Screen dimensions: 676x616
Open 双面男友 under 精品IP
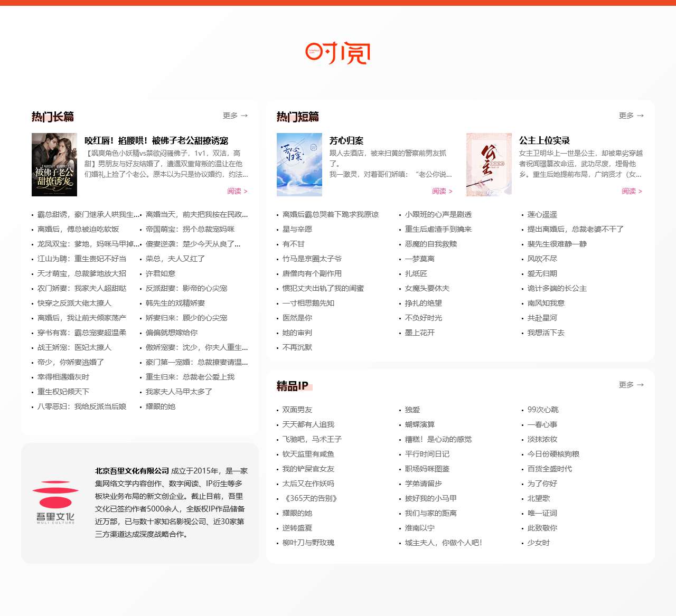pos(297,409)
